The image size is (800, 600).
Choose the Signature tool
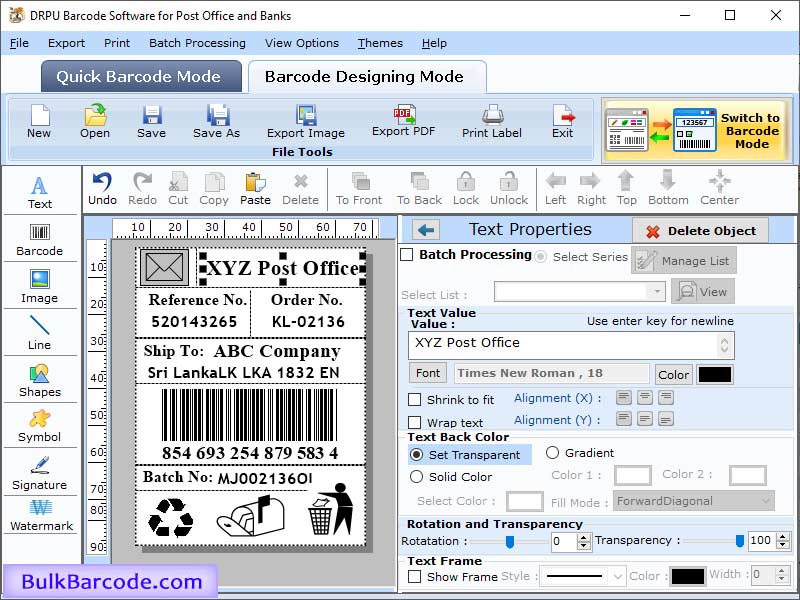coord(40,473)
